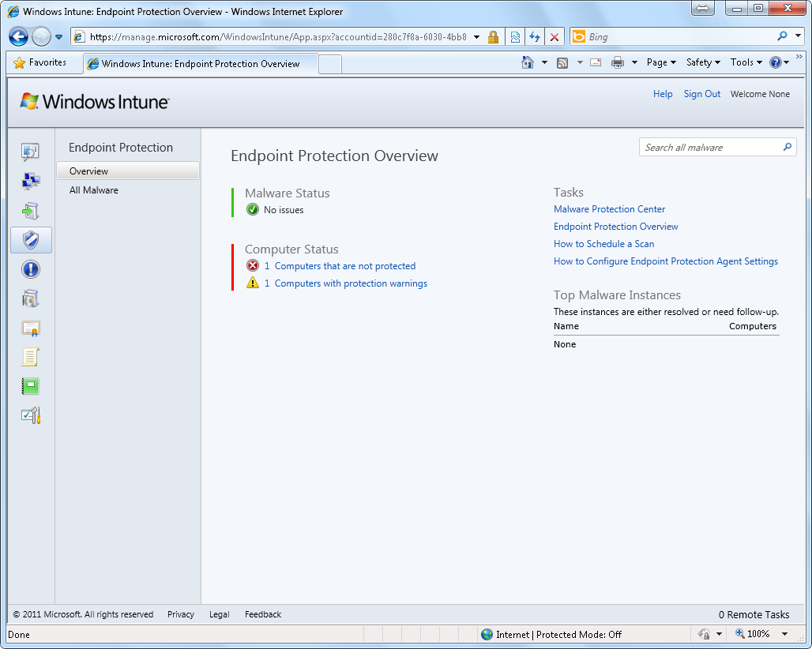Open the Computers workspace icon
Screen dimensions: 812x649
(x=30, y=182)
